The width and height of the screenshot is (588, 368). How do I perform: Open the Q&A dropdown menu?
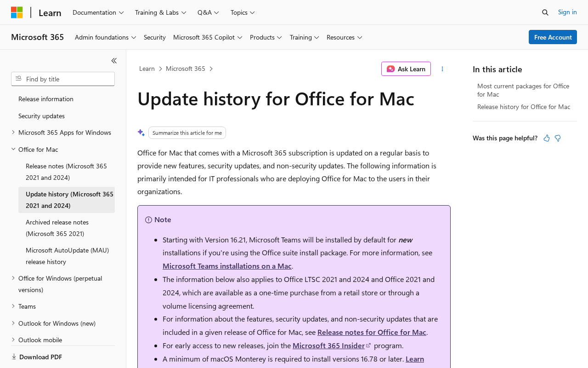pyautogui.click(x=209, y=12)
